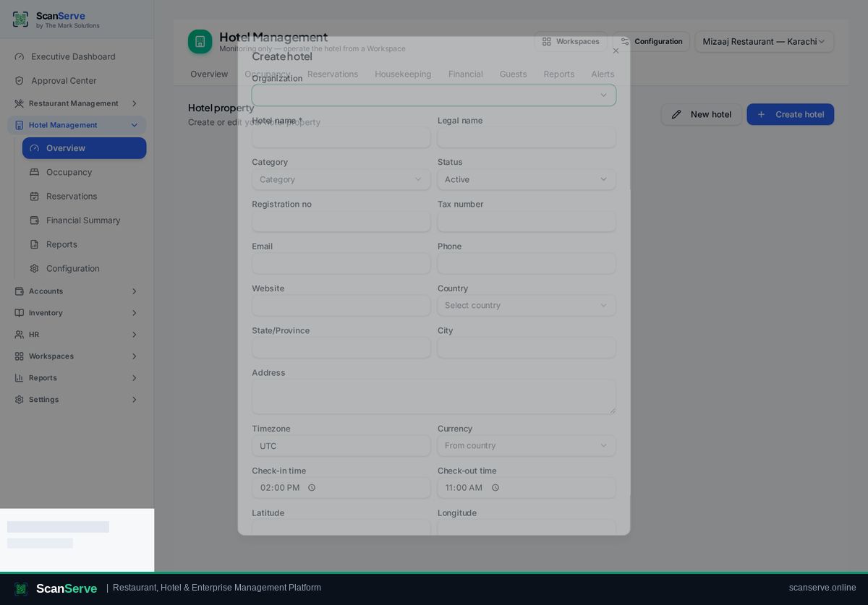Click the Approval Center shield icon

[x=20, y=80]
